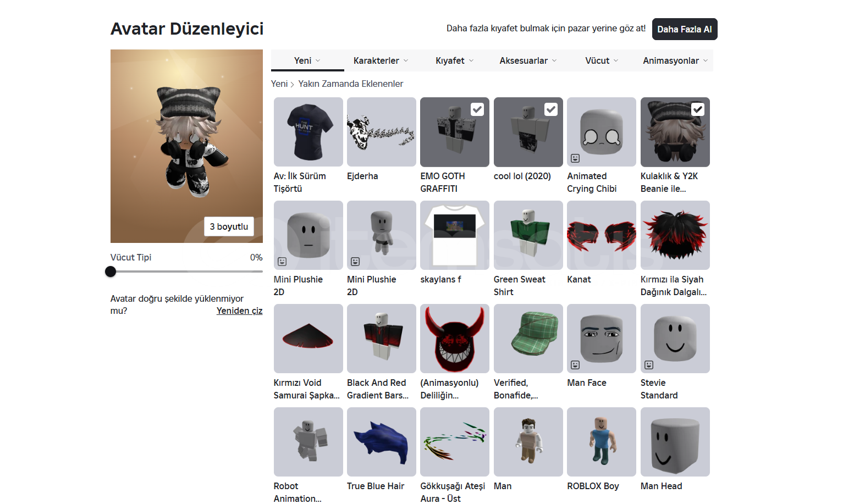
Task: Open the Karakterler tab
Action: pyautogui.click(x=381, y=60)
